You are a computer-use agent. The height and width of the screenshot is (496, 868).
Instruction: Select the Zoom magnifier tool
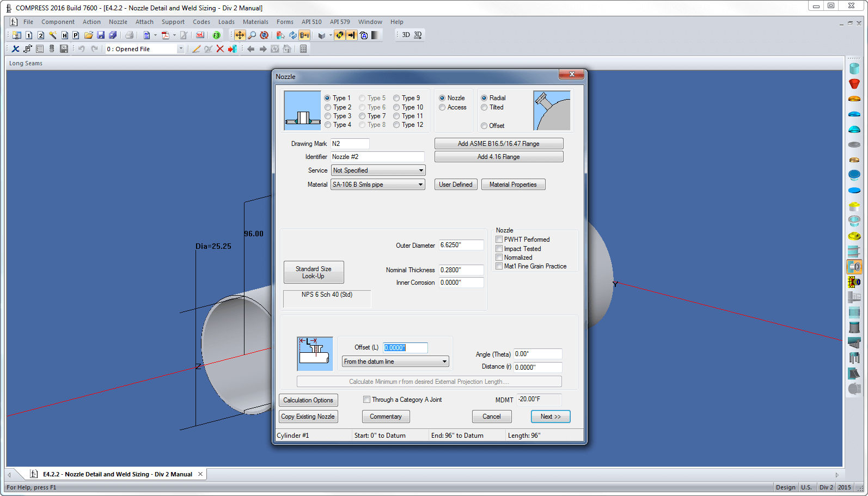(252, 35)
